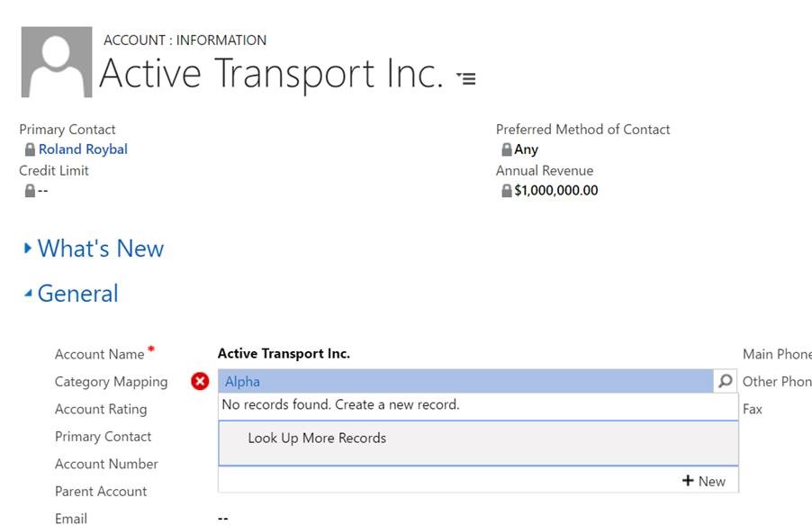Click the magnifier lookup search icon

(726, 382)
